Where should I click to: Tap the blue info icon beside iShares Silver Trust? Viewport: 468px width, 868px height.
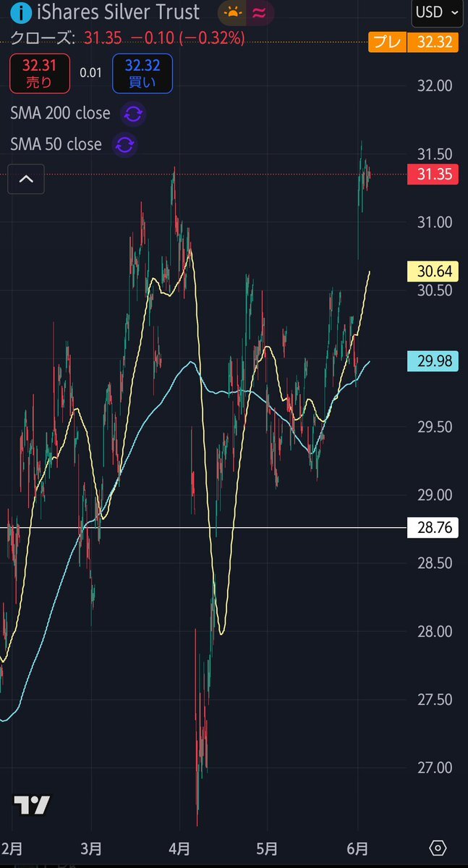[21, 12]
